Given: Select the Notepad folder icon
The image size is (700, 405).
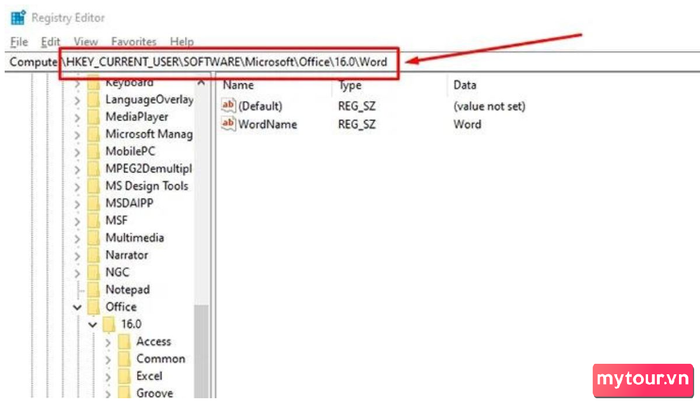Looking at the screenshot, I should (94, 290).
